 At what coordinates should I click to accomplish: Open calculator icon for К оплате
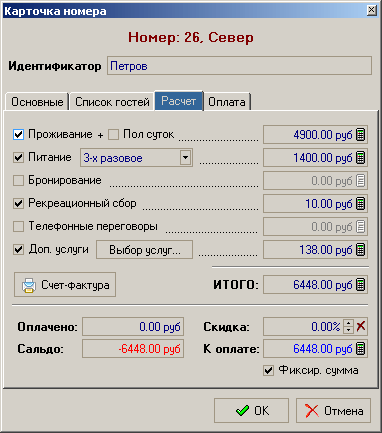pos(361,349)
